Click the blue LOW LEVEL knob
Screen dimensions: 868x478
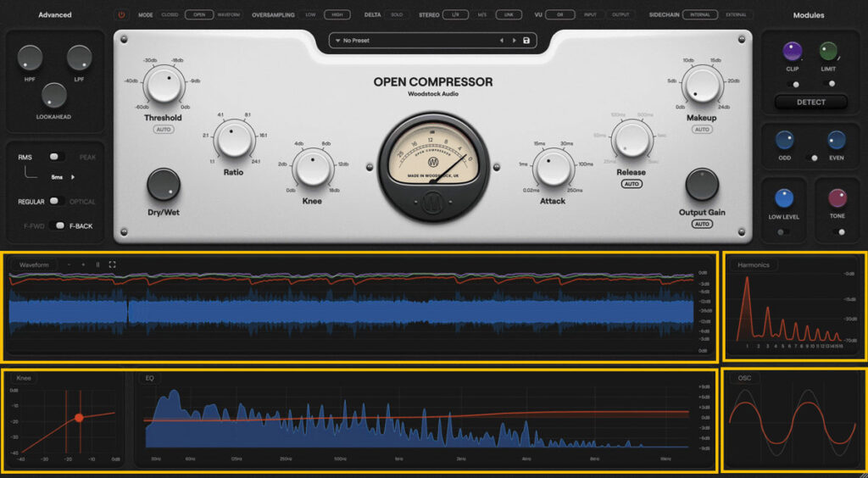(784, 198)
